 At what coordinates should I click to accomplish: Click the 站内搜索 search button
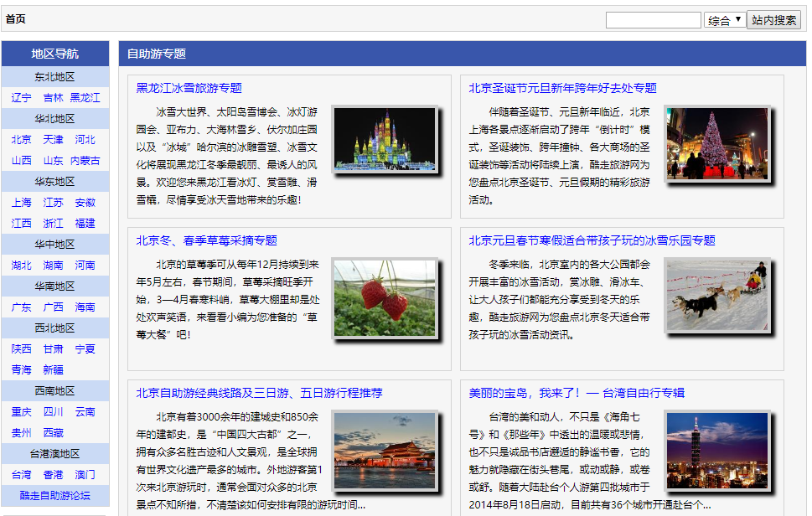tap(774, 20)
